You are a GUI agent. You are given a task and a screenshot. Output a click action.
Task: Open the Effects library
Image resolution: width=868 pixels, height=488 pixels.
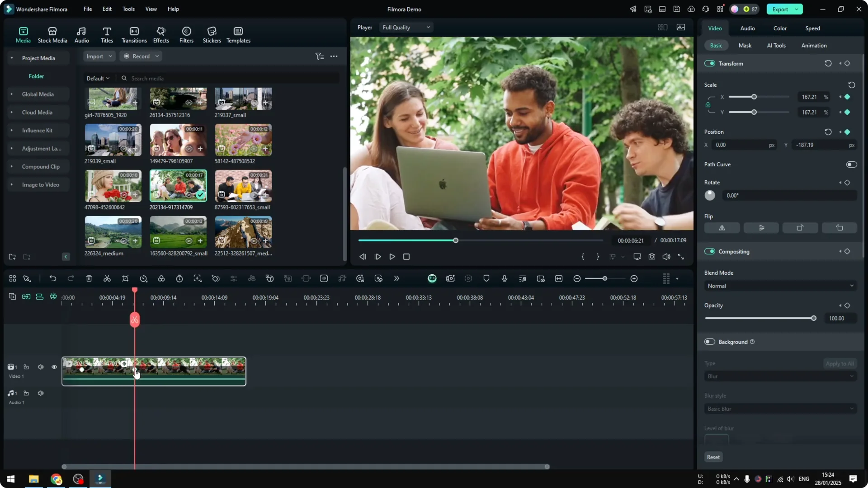click(161, 34)
